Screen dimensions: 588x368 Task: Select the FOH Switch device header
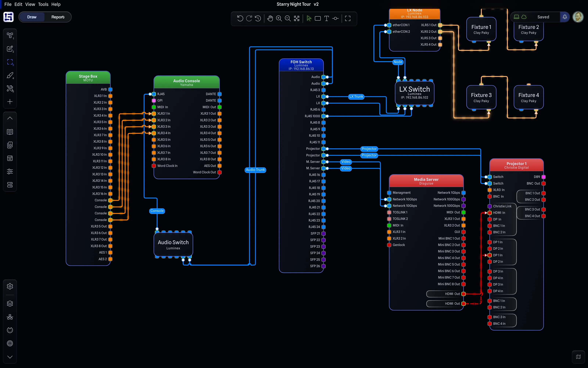coord(301,65)
